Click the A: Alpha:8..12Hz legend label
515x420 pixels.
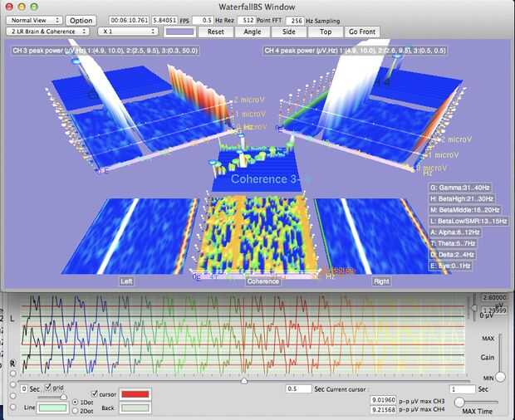pyautogui.click(x=455, y=232)
